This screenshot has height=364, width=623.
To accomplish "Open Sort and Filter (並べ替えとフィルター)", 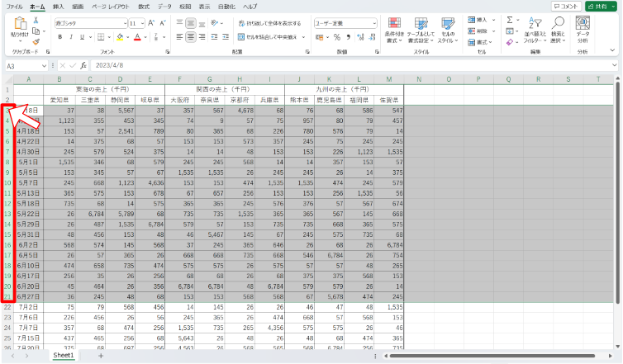I will [535, 31].
